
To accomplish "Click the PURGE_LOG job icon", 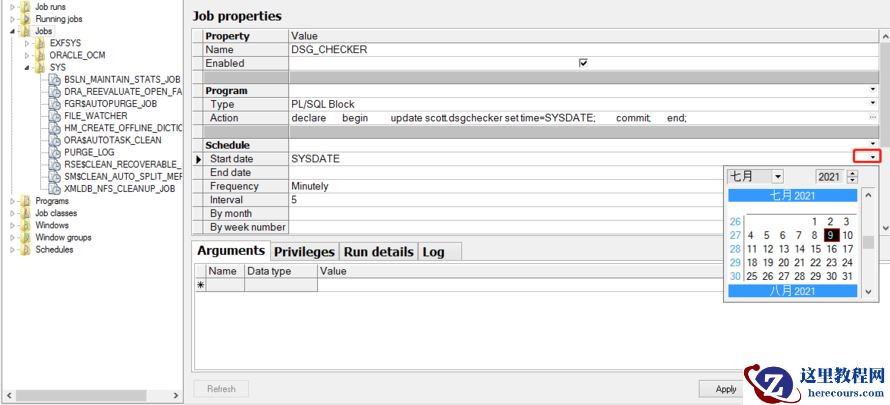I will (54, 152).
